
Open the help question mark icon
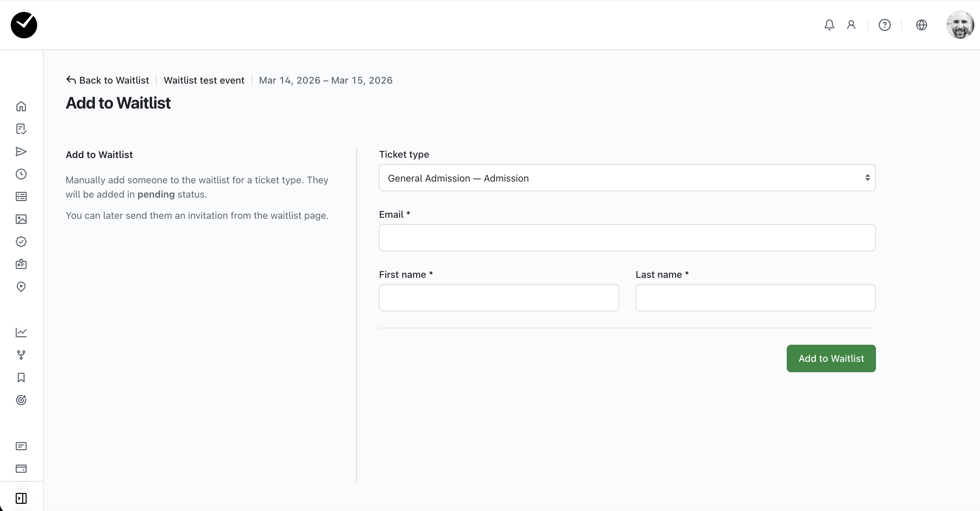[884, 25]
